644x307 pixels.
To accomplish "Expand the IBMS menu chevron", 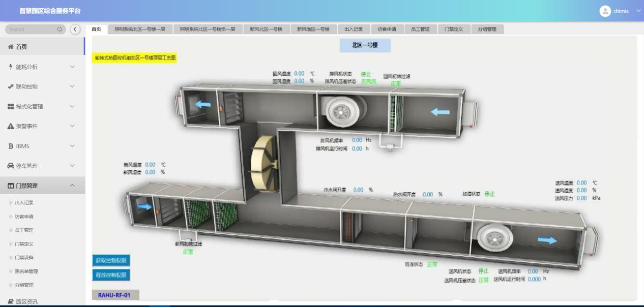I will coord(72,146).
